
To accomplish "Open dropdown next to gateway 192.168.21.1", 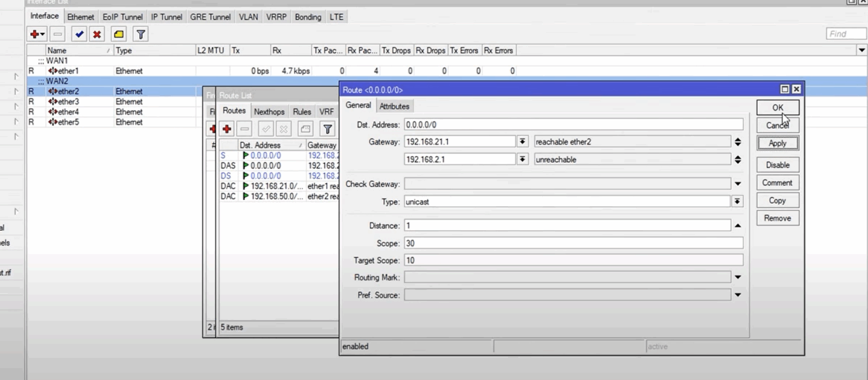I will pyautogui.click(x=523, y=142).
